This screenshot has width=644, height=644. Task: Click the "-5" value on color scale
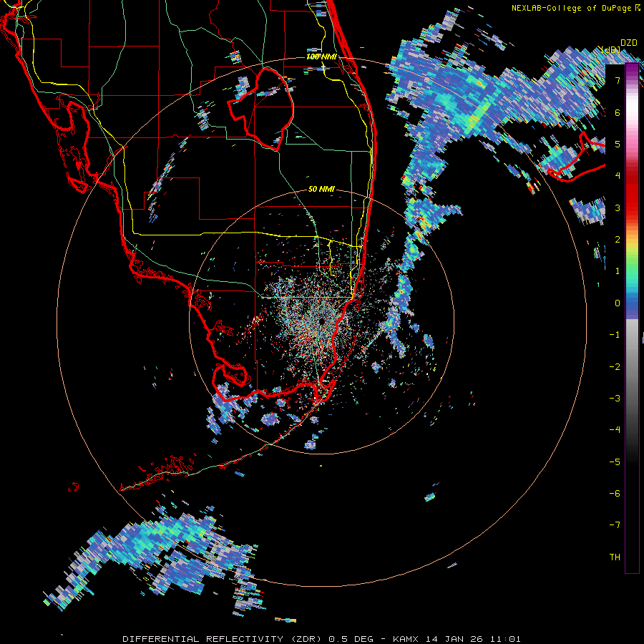click(615, 462)
